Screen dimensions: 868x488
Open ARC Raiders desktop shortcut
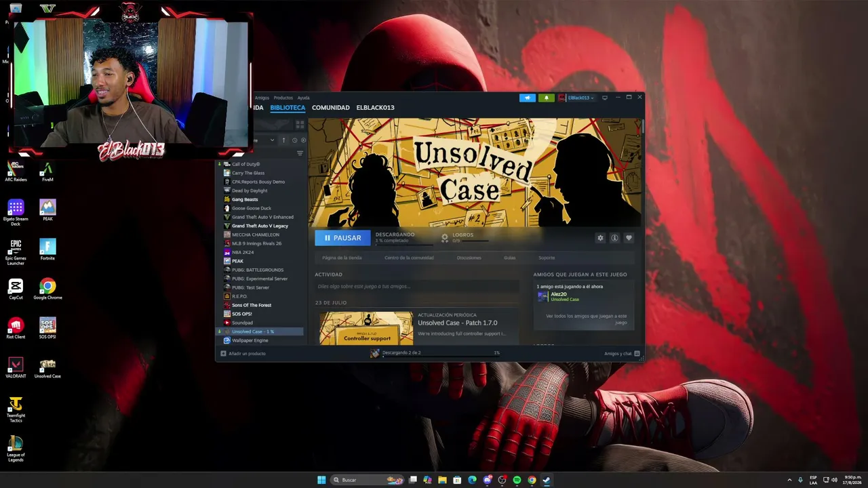16,171
